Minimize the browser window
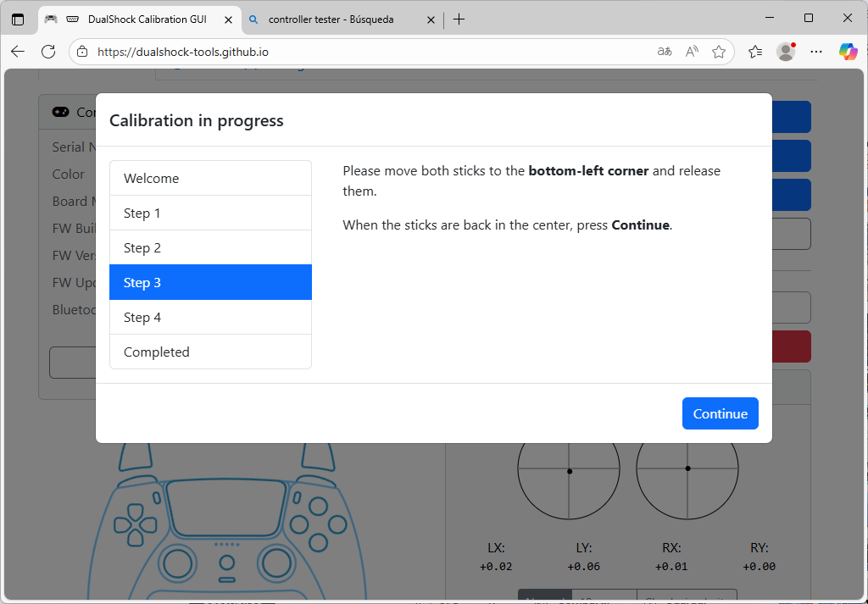Image resolution: width=868 pixels, height=604 pixels. coord(769,19)
